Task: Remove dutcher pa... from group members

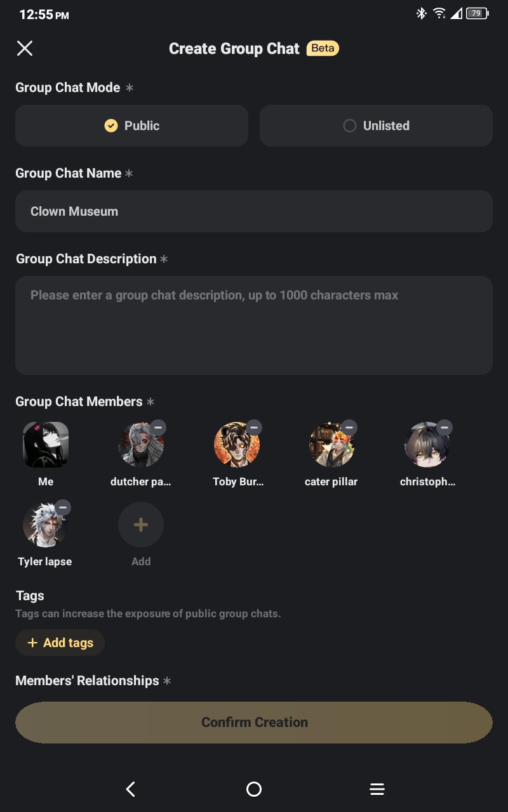Action: coord(158,428)
